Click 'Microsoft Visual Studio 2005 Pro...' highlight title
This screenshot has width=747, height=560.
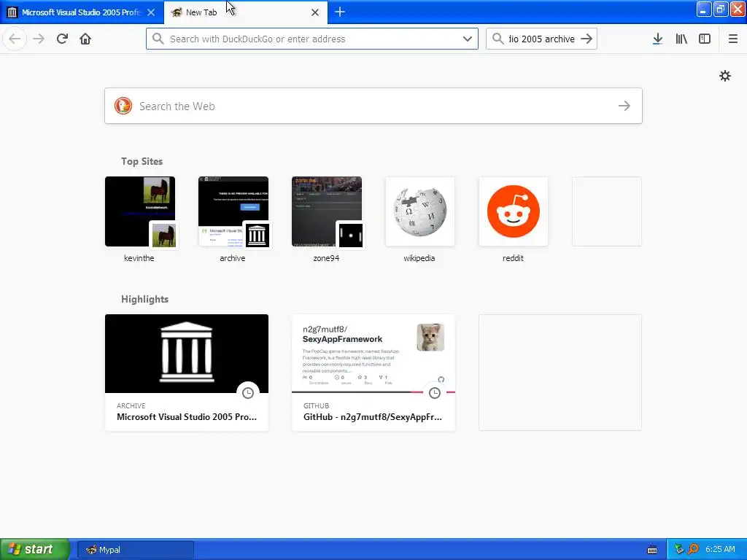click(187, 416)
